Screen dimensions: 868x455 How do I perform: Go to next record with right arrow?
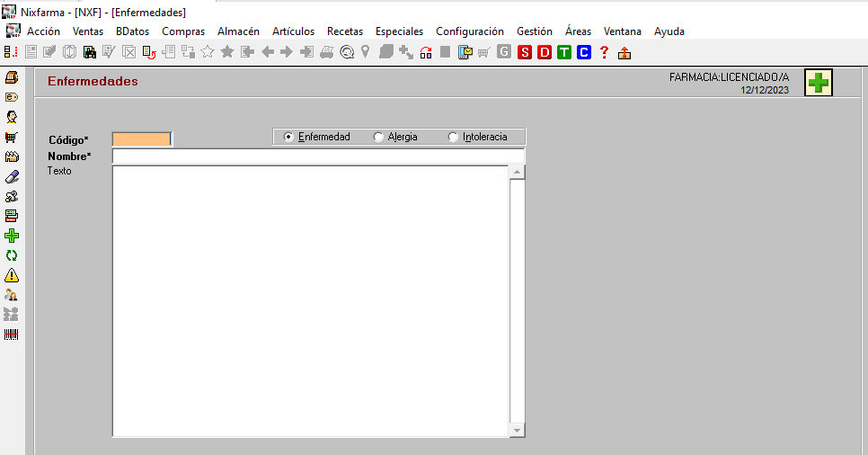(287, 52)
